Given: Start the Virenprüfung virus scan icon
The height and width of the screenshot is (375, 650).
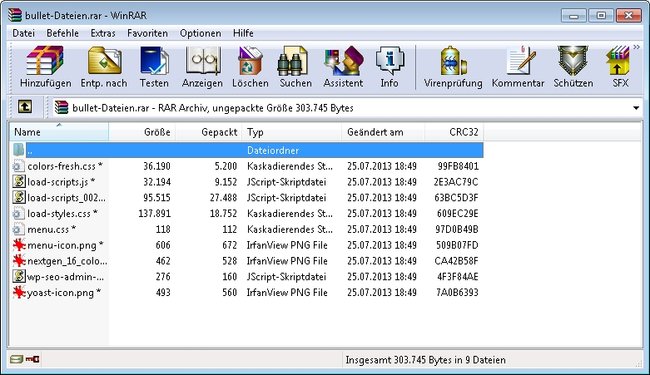Looking at the screenshot, I should click(x=453, y=60).
